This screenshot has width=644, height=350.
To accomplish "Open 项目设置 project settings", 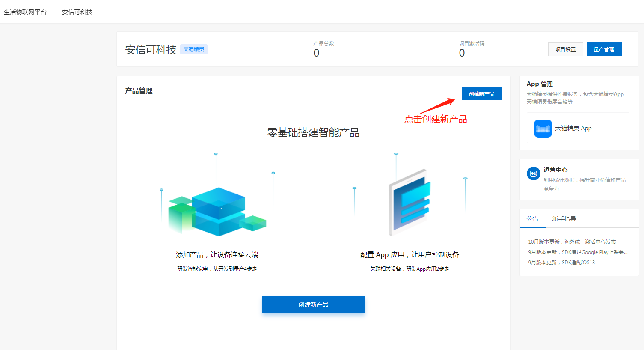I will pyautogui.click(x=565, y=49).
